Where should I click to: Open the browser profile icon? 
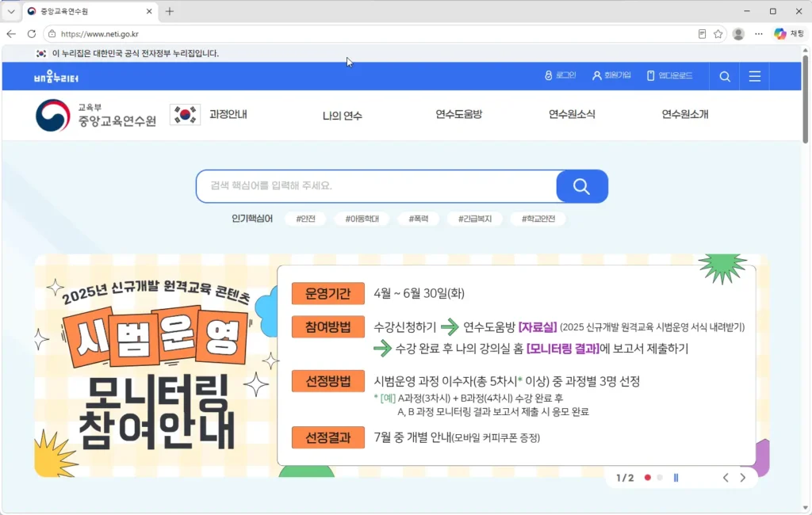738,33
